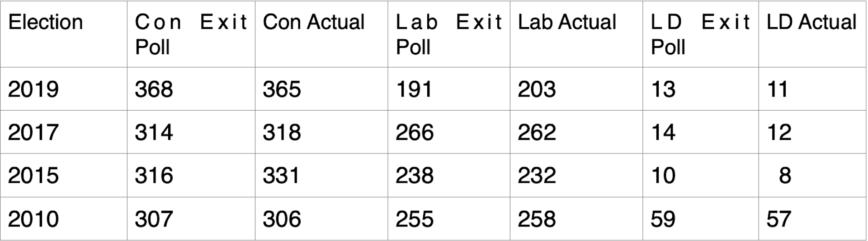868x241 pixels.
Task: Click the 2019 Lab Actual value 203
Action: 537,89
